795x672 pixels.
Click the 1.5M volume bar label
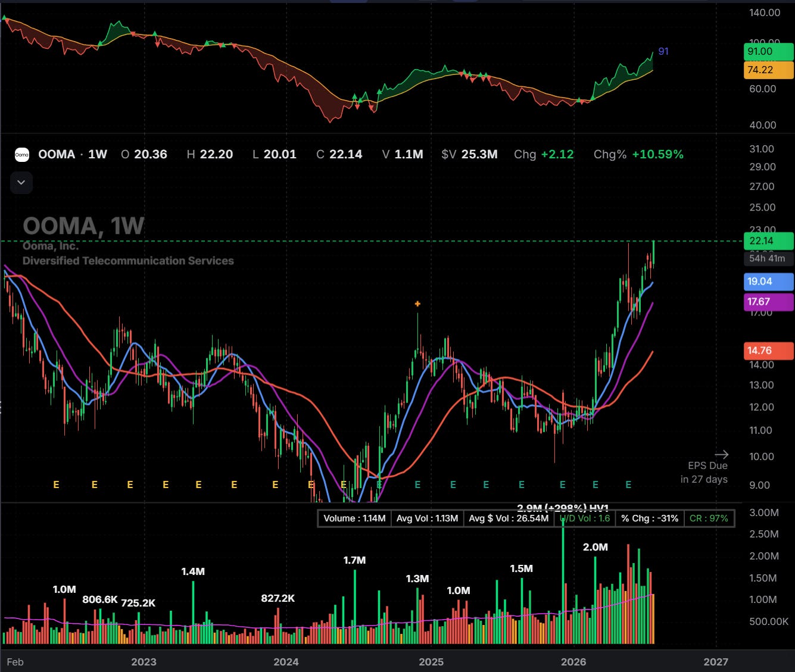tap(521, 568)
